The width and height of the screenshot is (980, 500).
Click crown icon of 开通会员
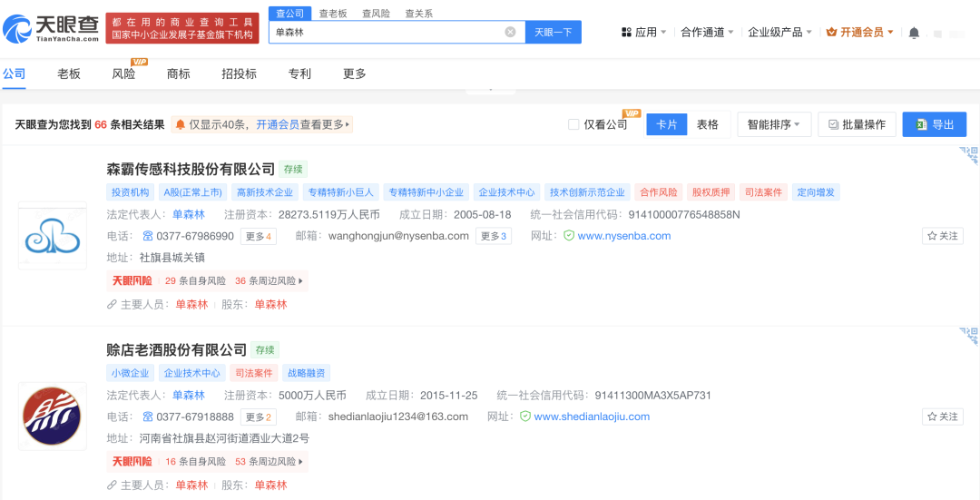[831, 32]
